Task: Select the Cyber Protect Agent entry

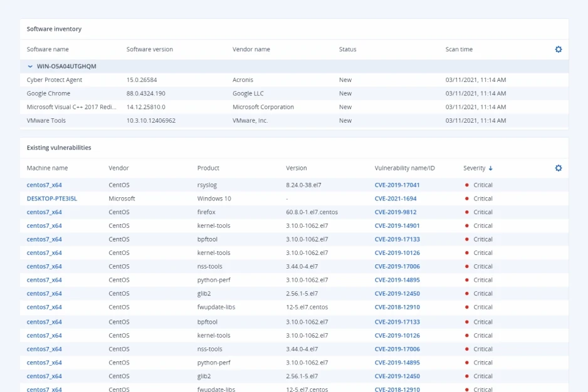Action: tap(55, 80)
